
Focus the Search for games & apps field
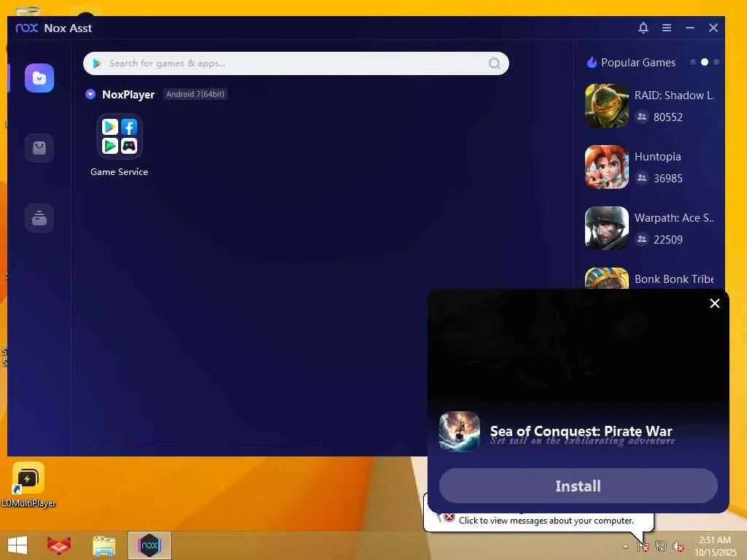[x=296, y=63]
